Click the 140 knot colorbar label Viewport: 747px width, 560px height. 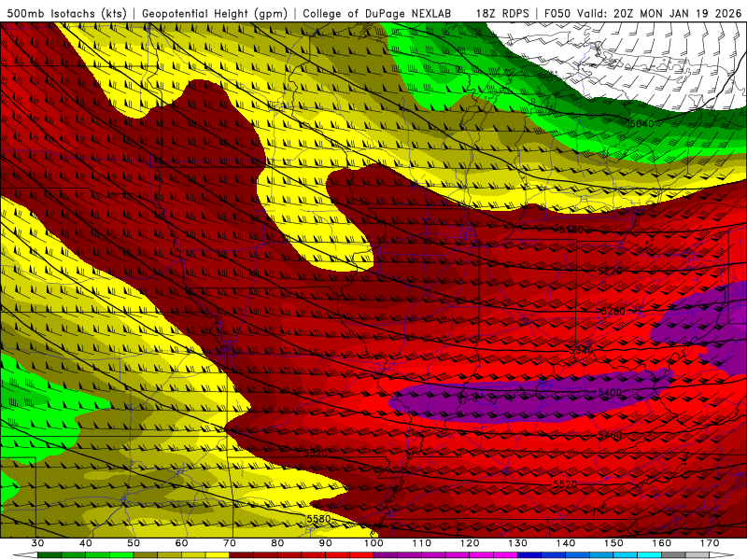[566, 543]
